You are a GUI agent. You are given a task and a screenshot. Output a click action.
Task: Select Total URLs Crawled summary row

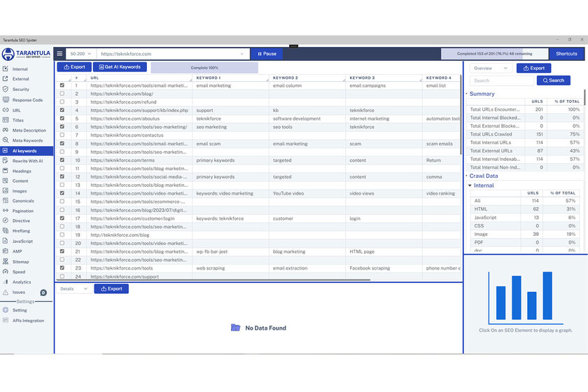pos(525,134)
